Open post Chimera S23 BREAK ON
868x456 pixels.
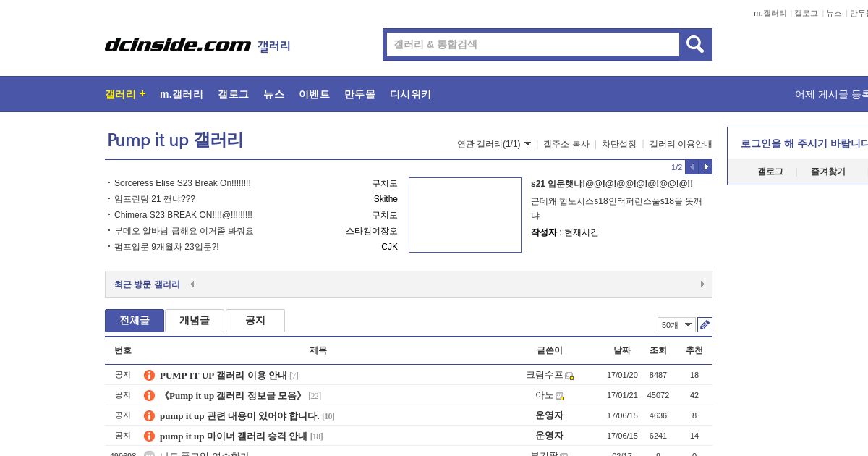(183, 215)
